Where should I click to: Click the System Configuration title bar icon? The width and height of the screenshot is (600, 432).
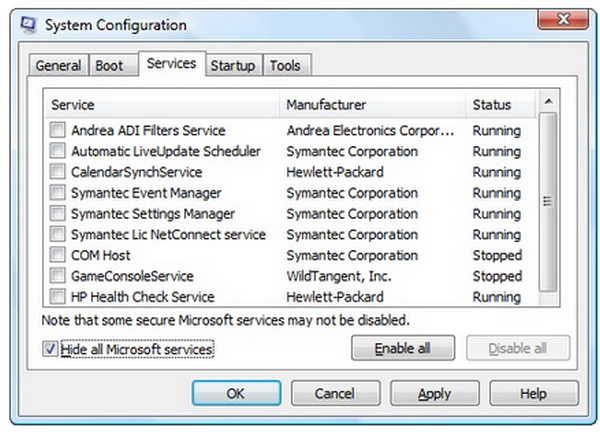point(30,26)
